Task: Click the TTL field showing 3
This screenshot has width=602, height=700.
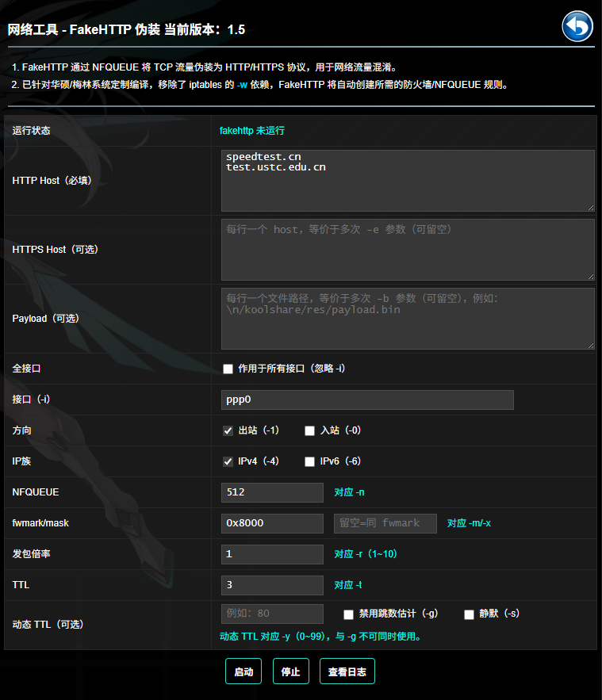Action: [272, 585]
